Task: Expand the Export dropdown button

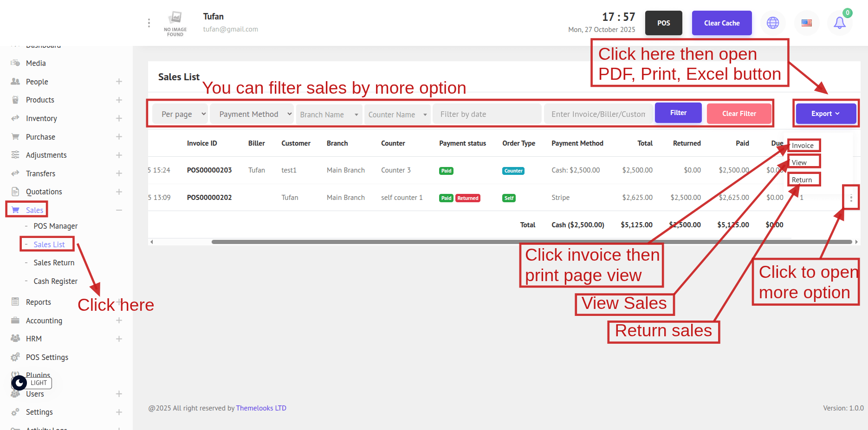Action: 825,114
